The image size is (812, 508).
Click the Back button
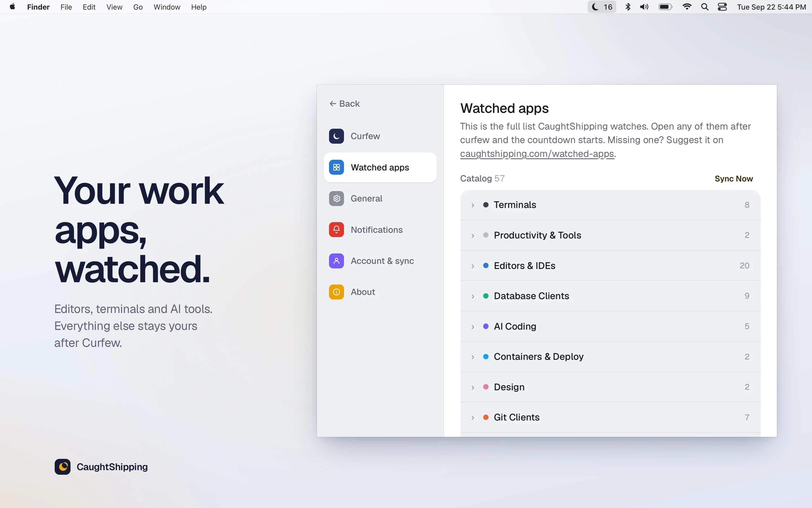click(345, 104)
